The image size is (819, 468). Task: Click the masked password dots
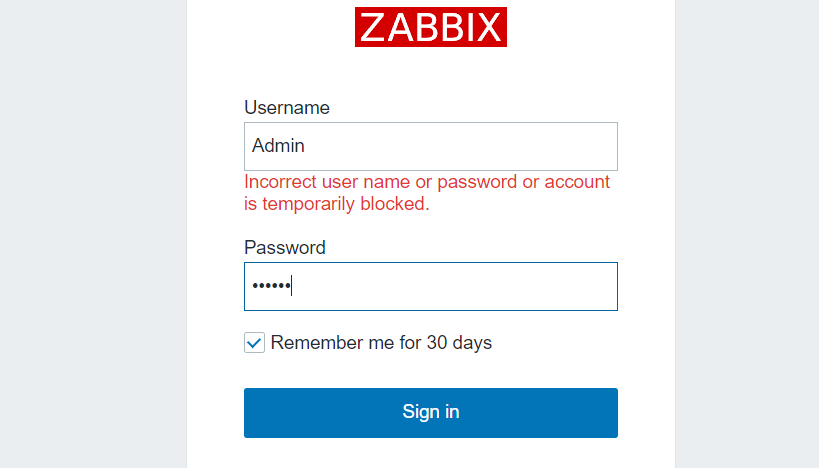point(269,287)
